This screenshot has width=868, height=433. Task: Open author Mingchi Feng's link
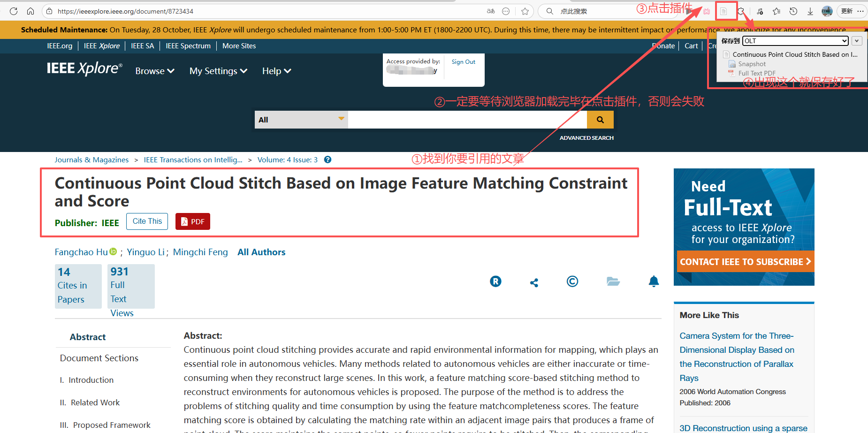200,252
